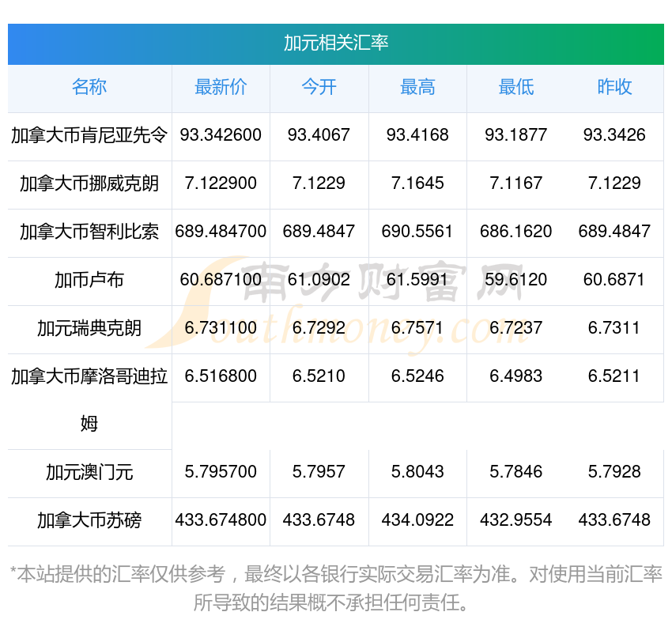Click latest price 433.674800
Screen dimensions: 672x627
(221, 520)
